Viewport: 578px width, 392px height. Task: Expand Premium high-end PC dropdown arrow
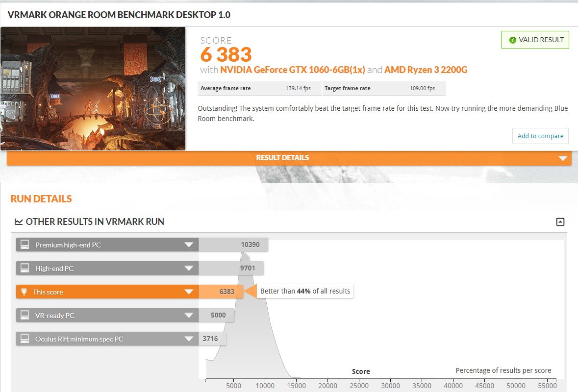(189, 245)
